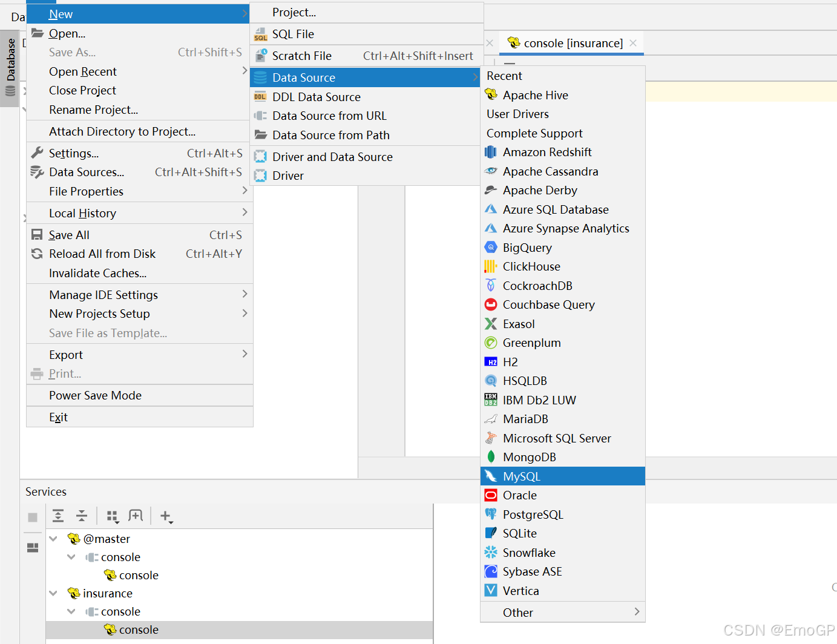Click the BigQuery hexagon icon

(491, 248)
